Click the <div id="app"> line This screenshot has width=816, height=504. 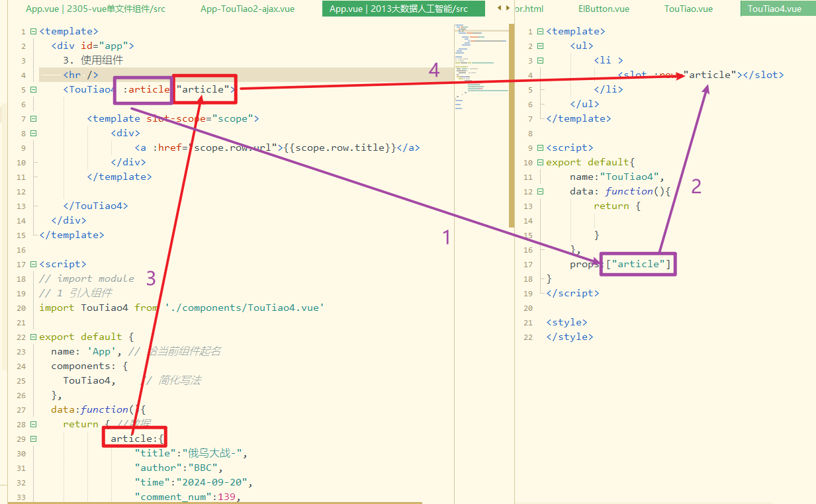click(93, 46)
